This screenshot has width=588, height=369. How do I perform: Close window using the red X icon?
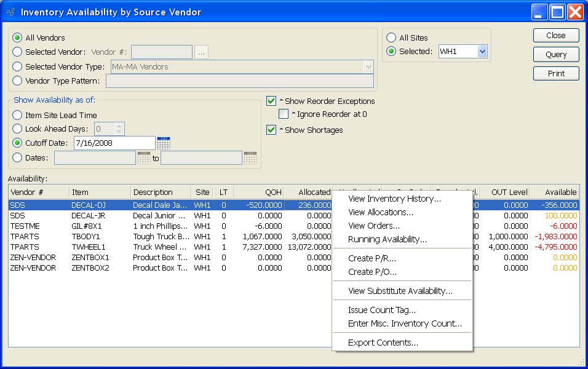(x=575, y=12)
